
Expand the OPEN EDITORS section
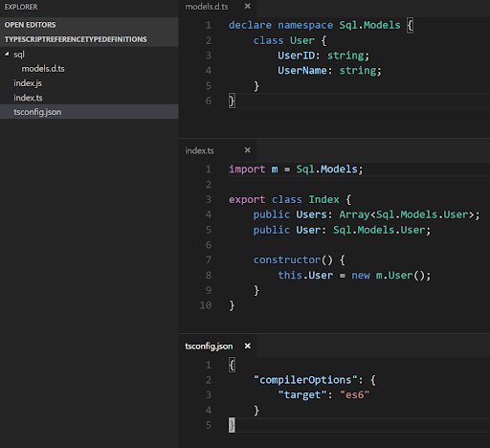[x=89, y=25]
